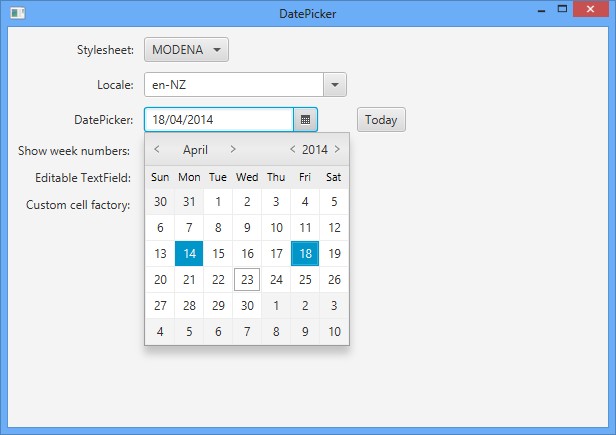The height and width of the screenshot is (435, 616).
Task: Select April 1 in the calendar grid
Action: tap(218, 201)
